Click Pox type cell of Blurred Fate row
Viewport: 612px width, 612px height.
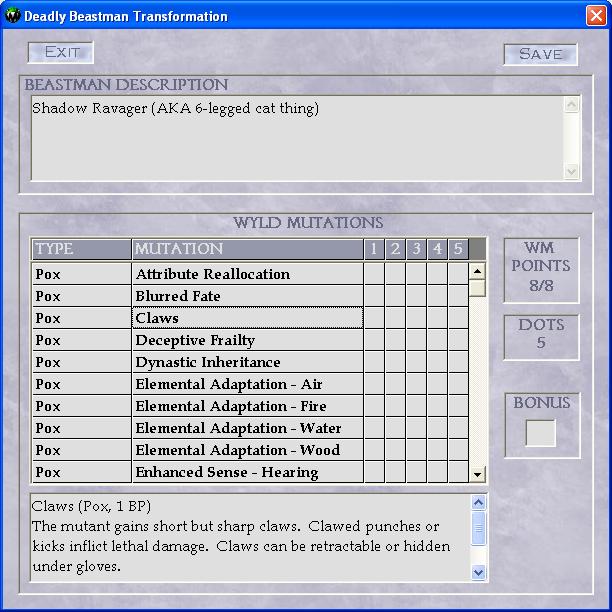(x=82, y=296)
